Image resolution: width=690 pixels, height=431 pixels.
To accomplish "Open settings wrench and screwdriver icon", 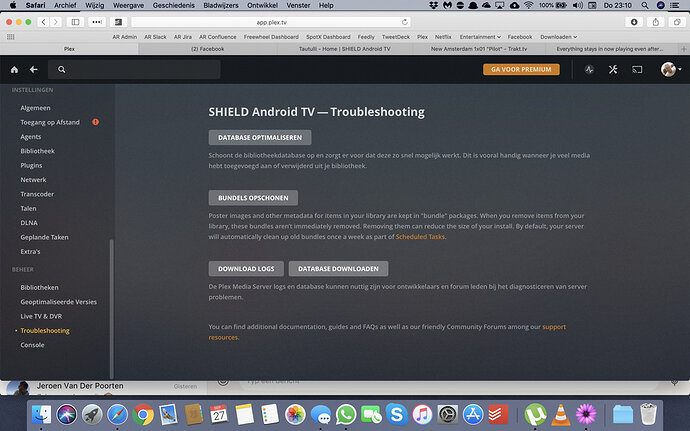I will tap(613, 70).
